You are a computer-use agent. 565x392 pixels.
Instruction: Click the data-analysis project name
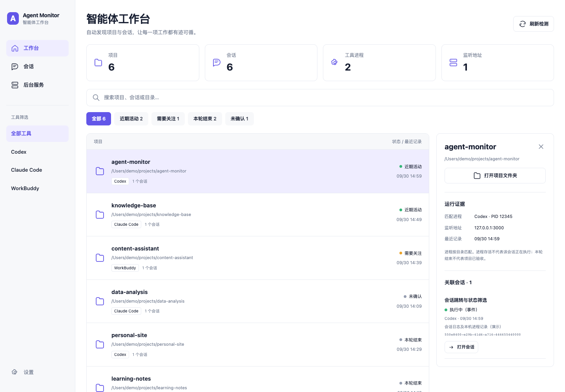pyautogui.click(x=129, y=292)
